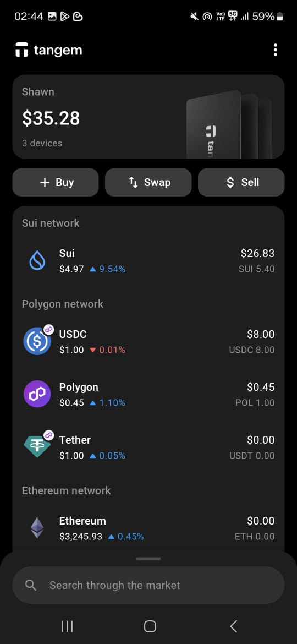Tap the Tangem logo icon
Screen dimensions: 297x644
click(x=22, y=50)
